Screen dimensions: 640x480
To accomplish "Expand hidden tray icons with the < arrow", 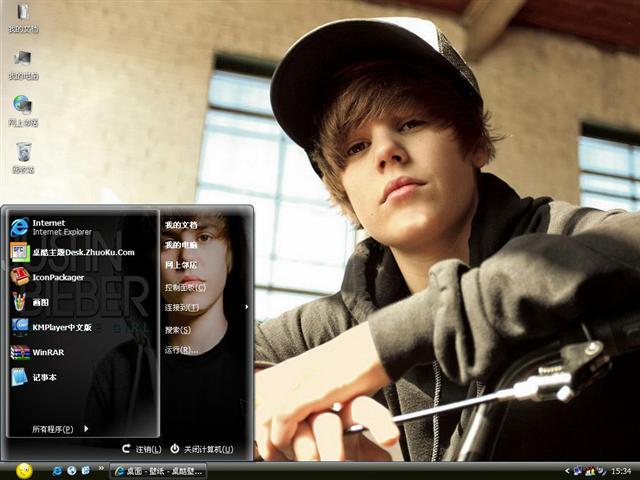I will pos(567,471).
